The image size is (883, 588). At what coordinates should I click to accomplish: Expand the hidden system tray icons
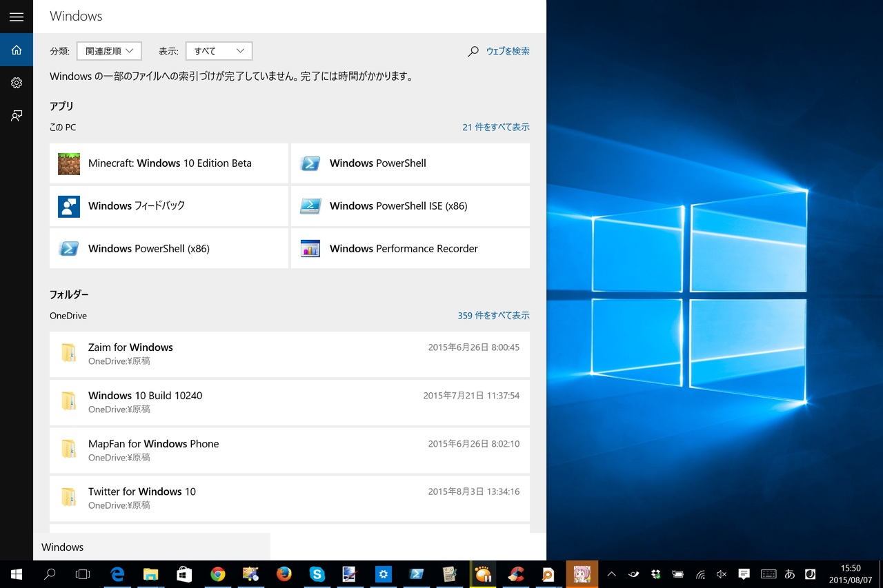point(612,574)
